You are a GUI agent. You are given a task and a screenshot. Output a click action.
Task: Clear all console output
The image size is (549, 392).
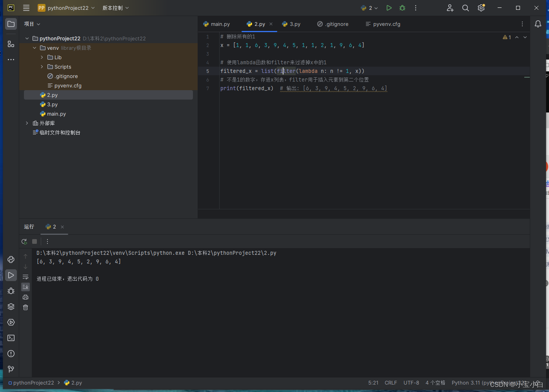click(25, 307)
